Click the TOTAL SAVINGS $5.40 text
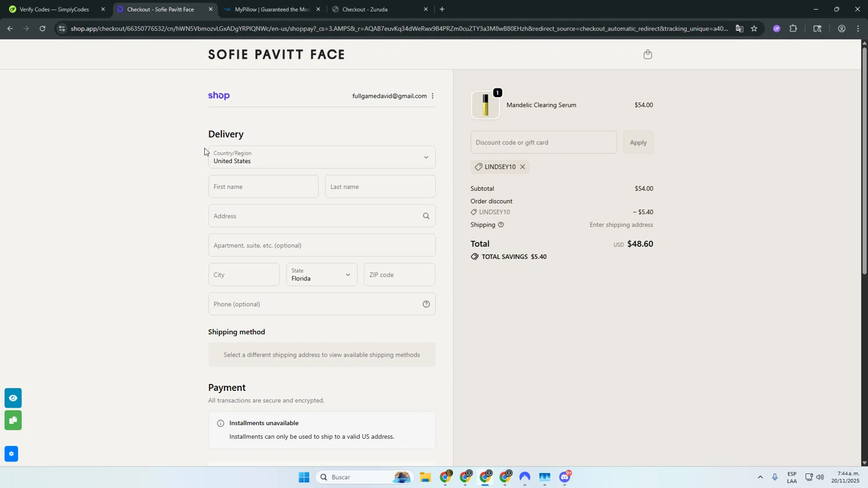The image size is (868, 488). [x=514, y=257]
